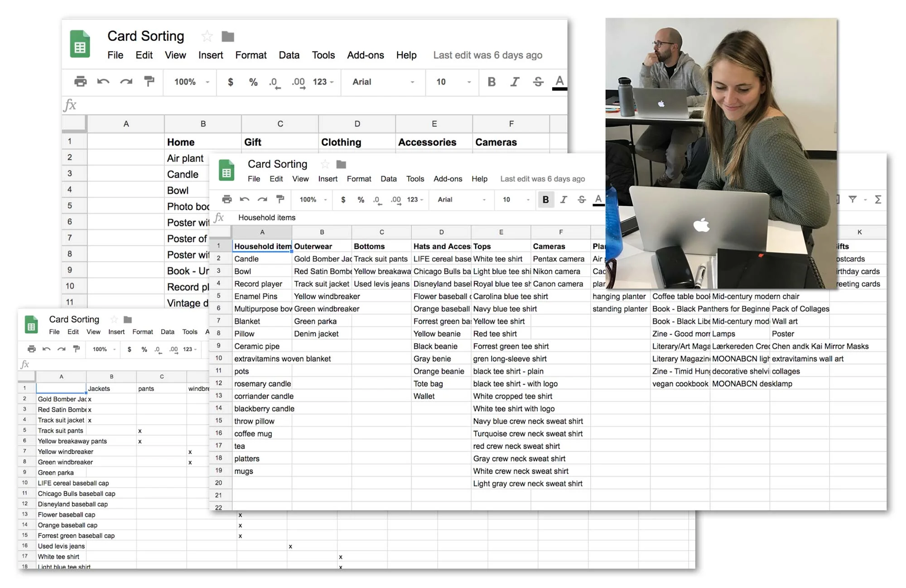Click Sheets logo in middle window
The height and width of the screenshot is (588, 906).
coord(226,170)
